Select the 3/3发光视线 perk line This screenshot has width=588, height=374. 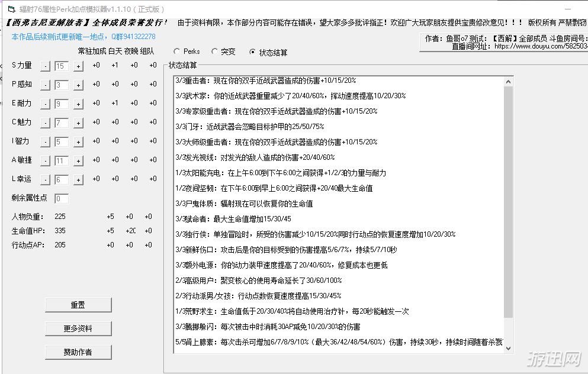(x=255, y=157)
